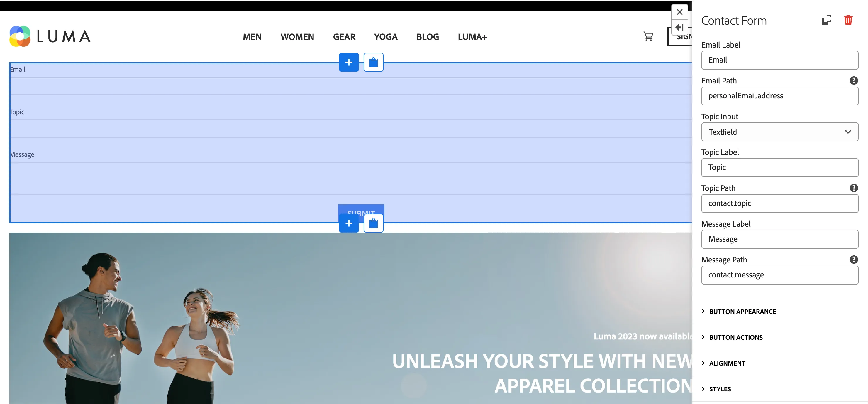Edit the Email Label field
The height and width of the screenshot is (404, 868).
[780, 60]
